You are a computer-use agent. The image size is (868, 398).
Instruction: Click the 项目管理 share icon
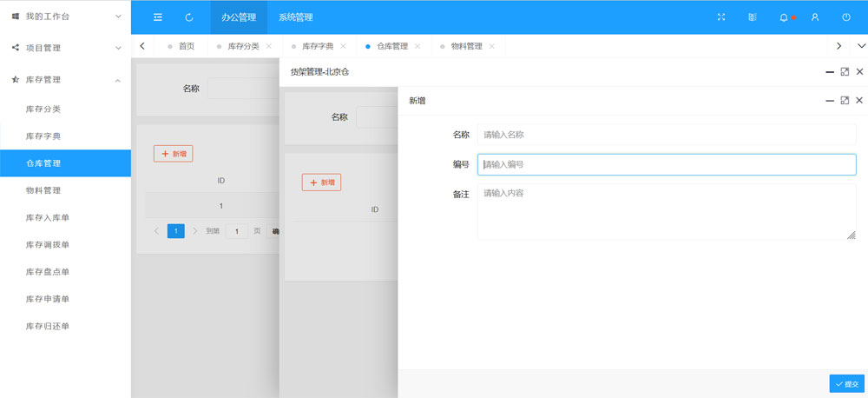pos(16,48)
